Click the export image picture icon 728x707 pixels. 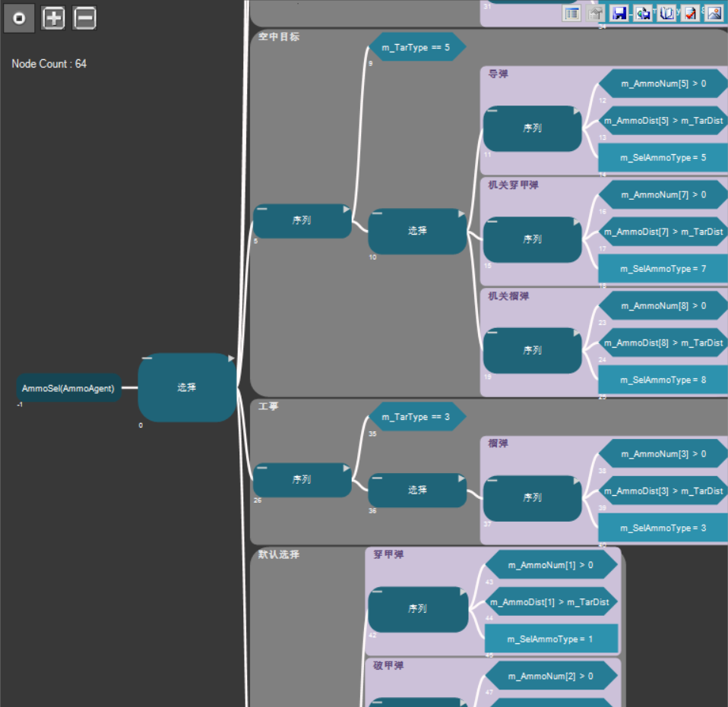click(713, 13)
